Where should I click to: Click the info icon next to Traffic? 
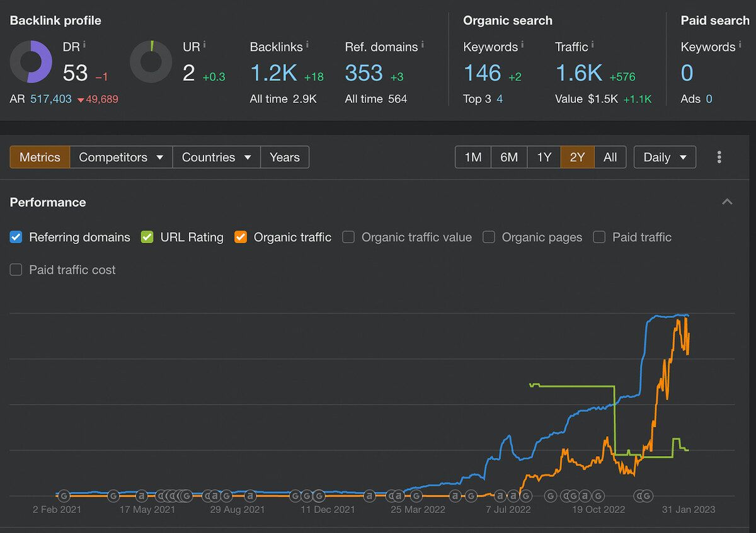[x=592, y=45]
